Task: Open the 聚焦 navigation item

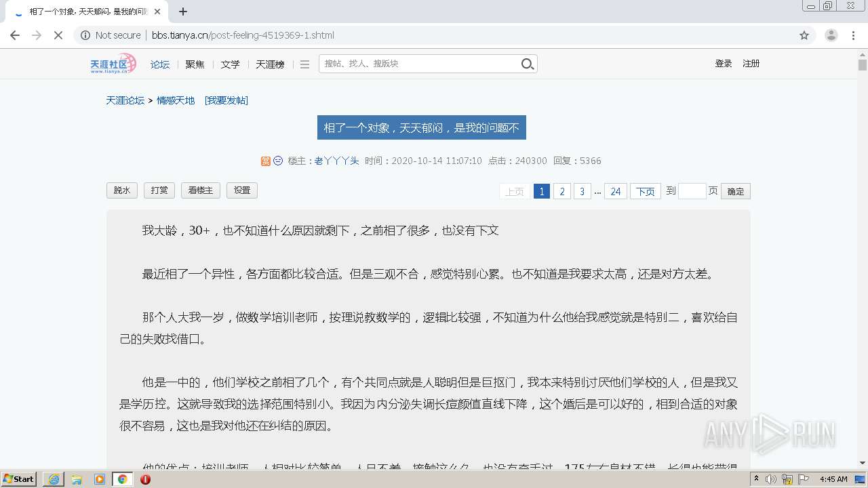Action: pos(195,64)
